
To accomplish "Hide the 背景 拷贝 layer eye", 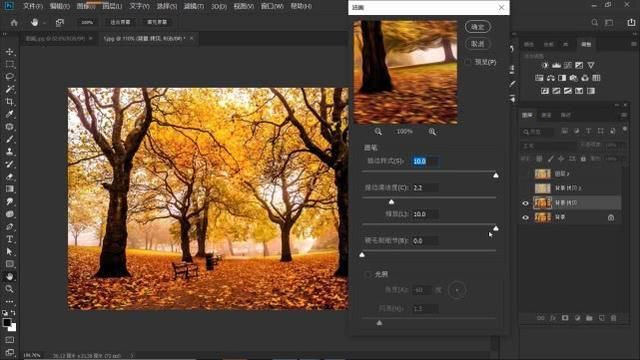I will [525, 203].
